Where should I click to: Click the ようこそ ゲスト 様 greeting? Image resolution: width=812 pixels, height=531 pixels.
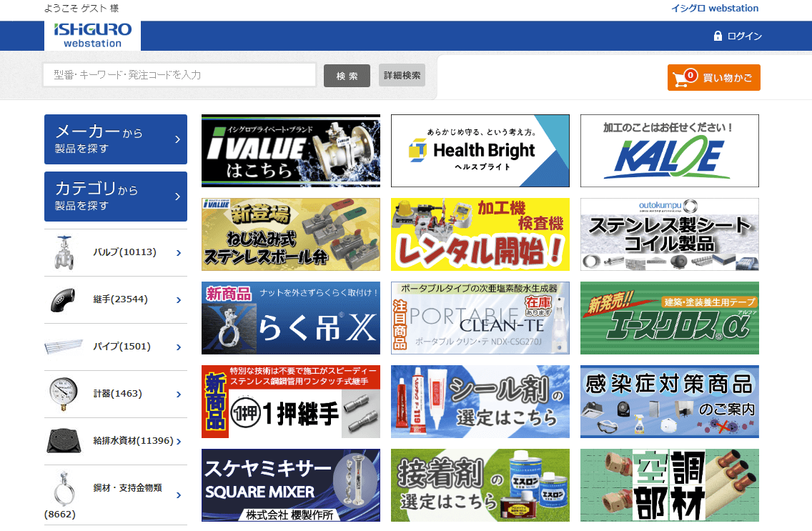pos(81,9)
